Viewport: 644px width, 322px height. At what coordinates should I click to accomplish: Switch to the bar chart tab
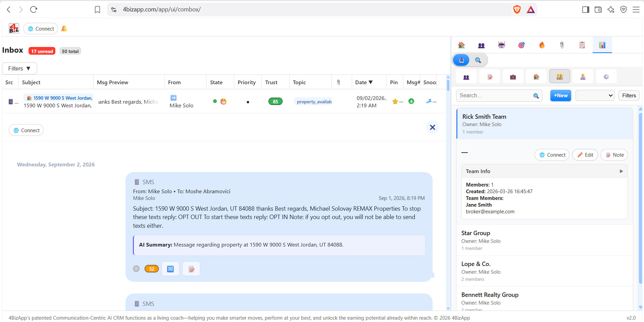[x=602, y=45]
